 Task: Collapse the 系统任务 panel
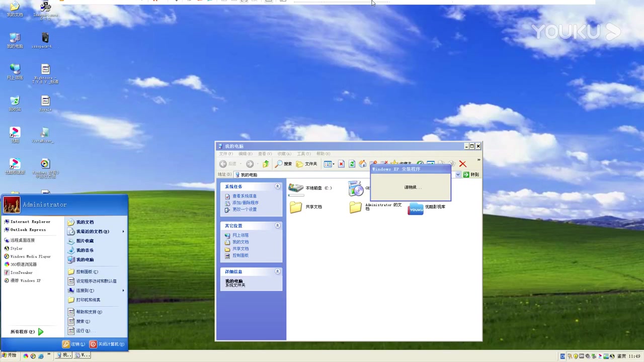pos(277,186)
